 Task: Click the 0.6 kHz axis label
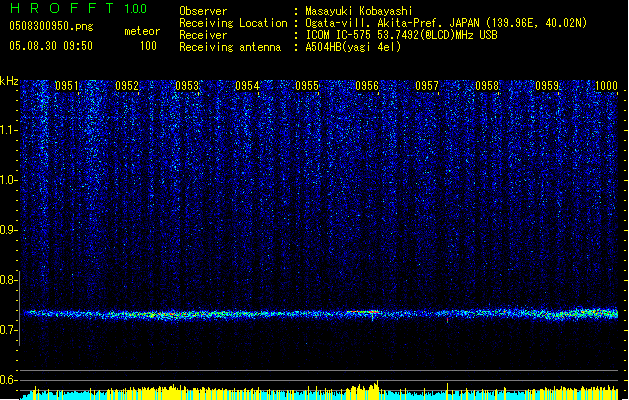pyautogui.click(x=8, y=380)
